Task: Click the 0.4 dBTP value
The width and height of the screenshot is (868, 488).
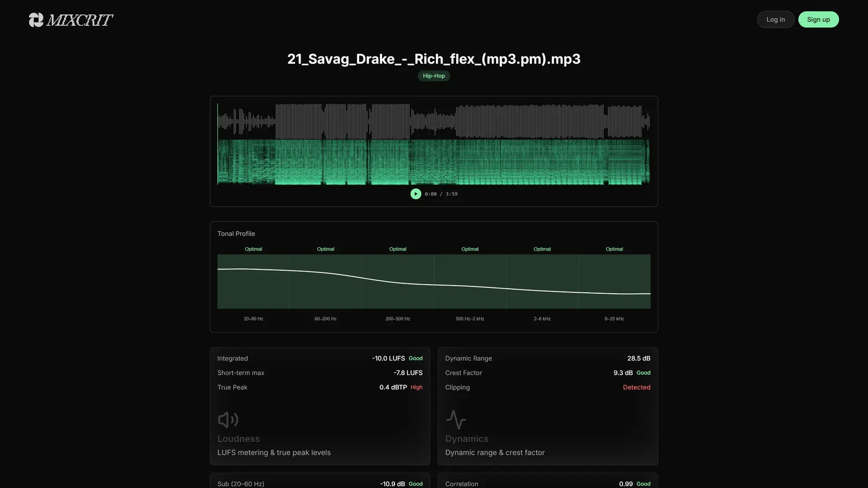Action: [393, 387]
